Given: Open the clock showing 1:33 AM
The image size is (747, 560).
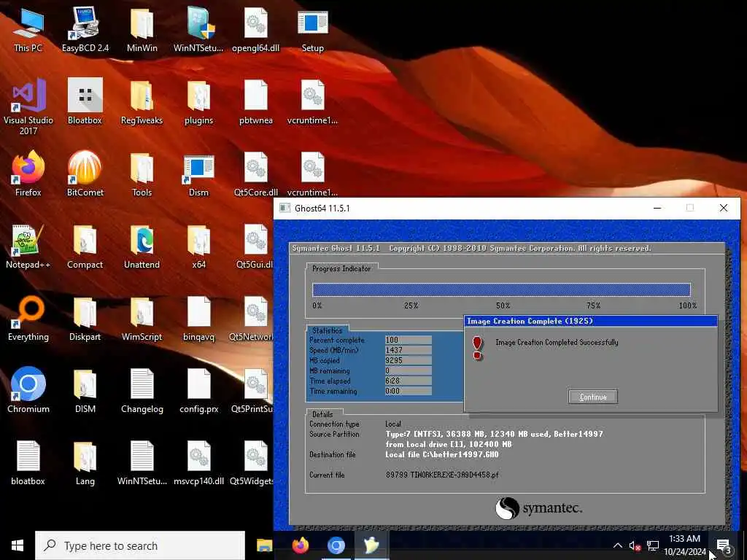Looking at the screenshot, I should [684, 545].
